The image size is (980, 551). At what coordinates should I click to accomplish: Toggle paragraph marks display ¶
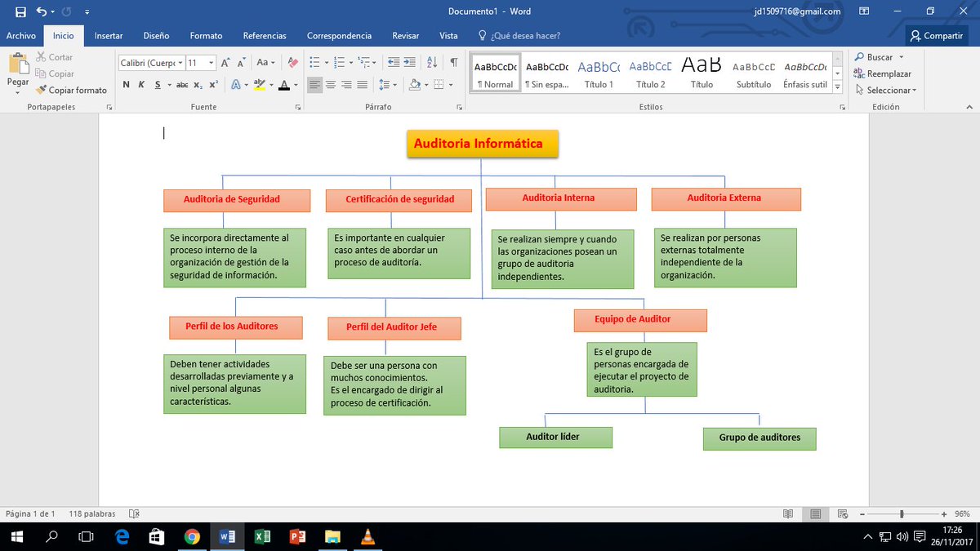coord(453,62)
